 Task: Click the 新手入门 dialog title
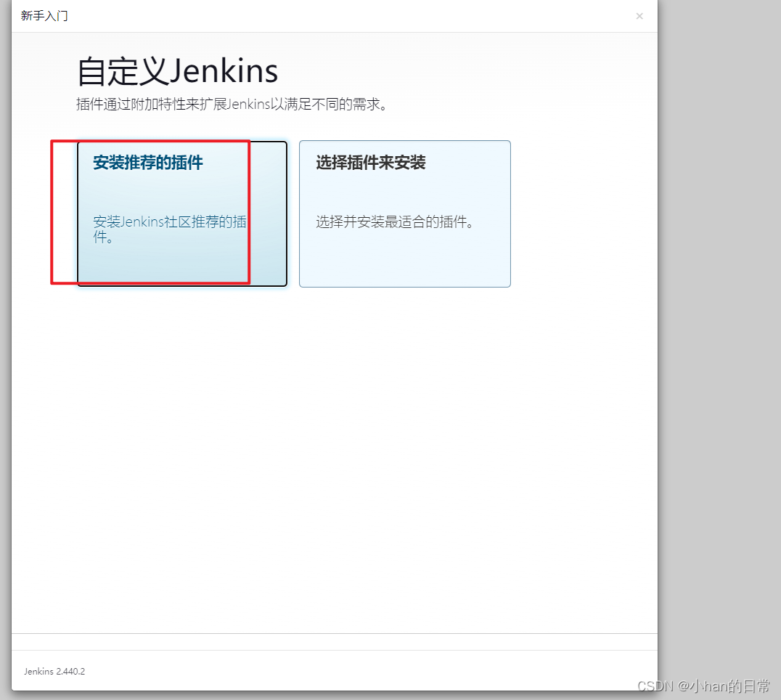click(44, 16)
